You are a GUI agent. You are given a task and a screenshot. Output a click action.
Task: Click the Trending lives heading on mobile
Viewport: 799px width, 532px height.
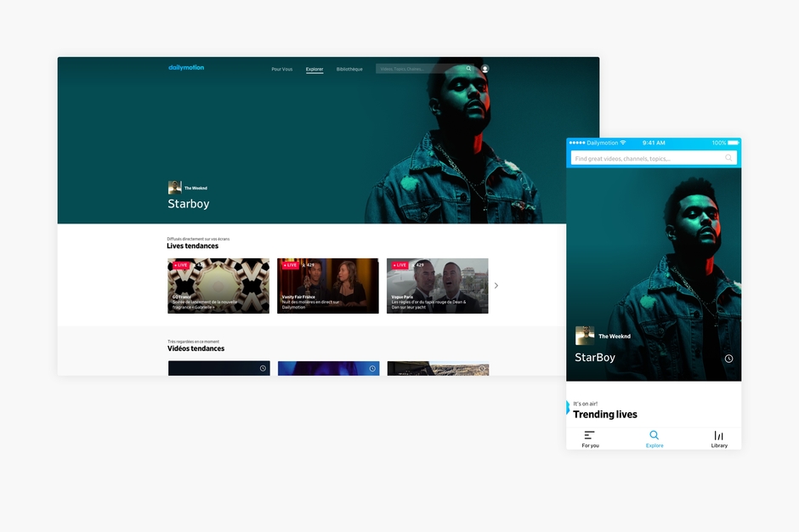click(x=605, y=414)
